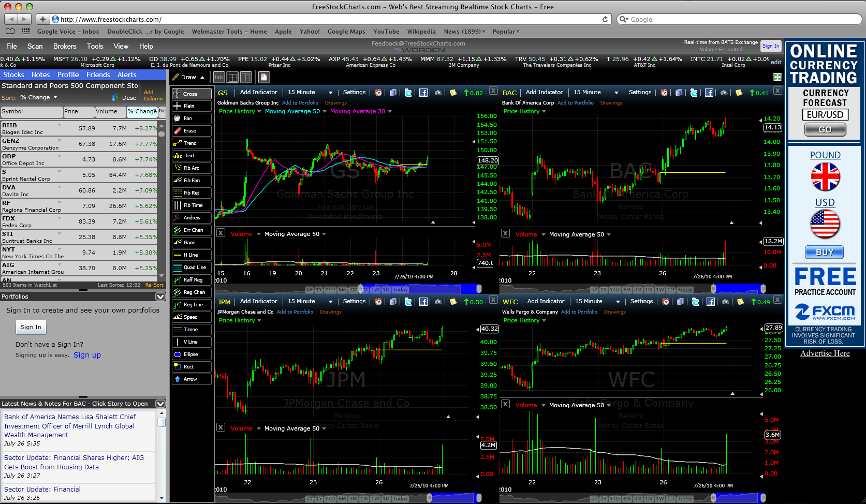Switch to the Alerts tab
866x504 pixels.
127,75
